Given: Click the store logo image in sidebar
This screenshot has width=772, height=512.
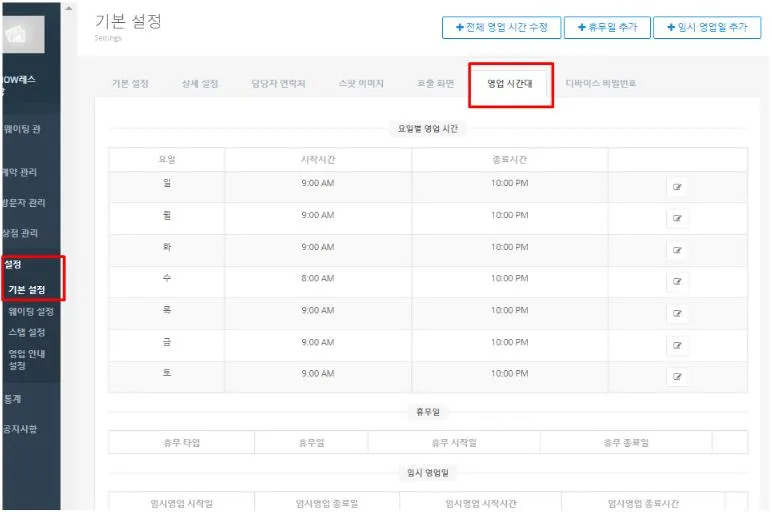Looking at the screenshot, I should point(23,34).
